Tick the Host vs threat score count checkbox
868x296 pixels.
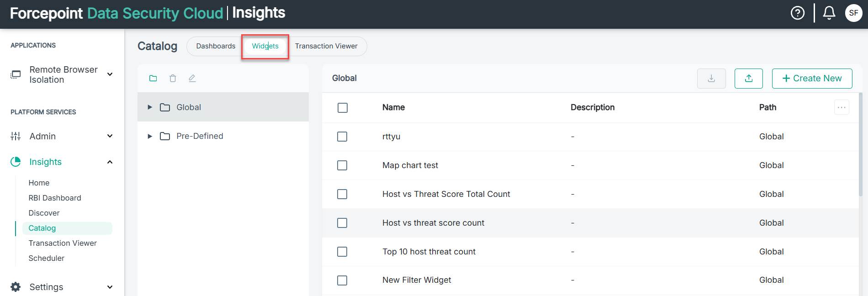(x=342, y=223)
